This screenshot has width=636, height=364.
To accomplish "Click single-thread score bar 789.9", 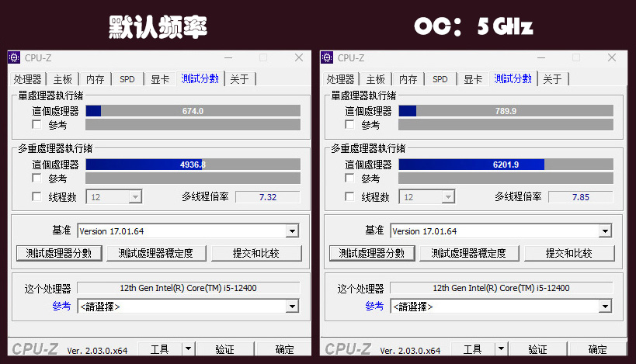I will point(506,111).
